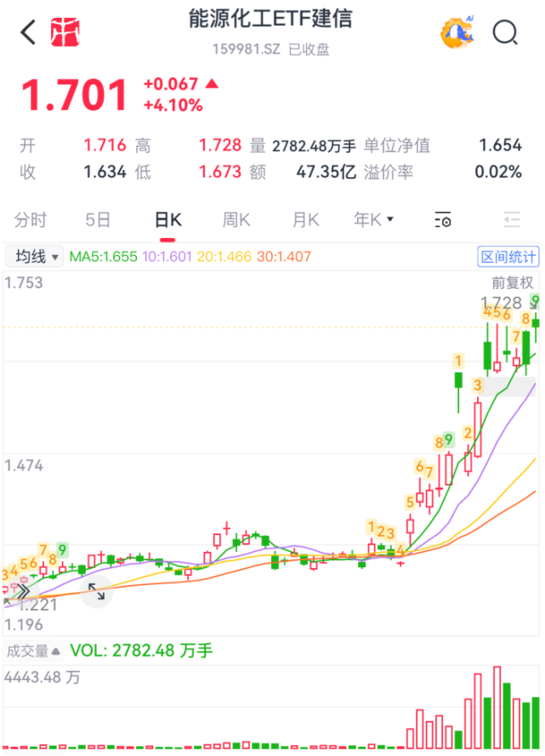Open the 年K dropdown
The image size is (545, 756).
[x=373, y=220]
